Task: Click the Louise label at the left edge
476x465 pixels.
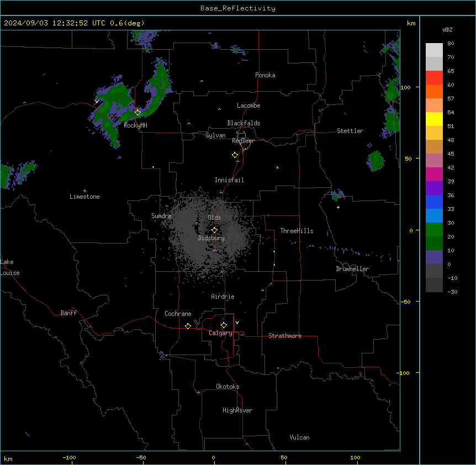Action: (x=10, y=273)
